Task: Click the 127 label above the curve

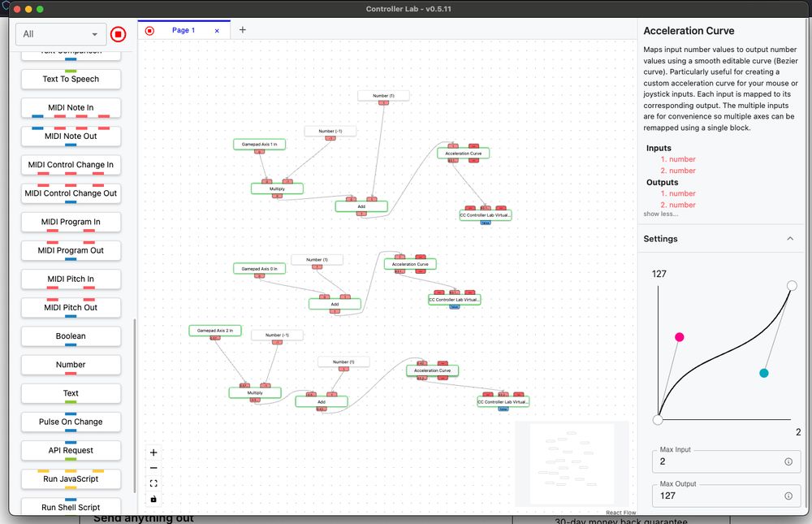Action: click(x=659, y=274)
